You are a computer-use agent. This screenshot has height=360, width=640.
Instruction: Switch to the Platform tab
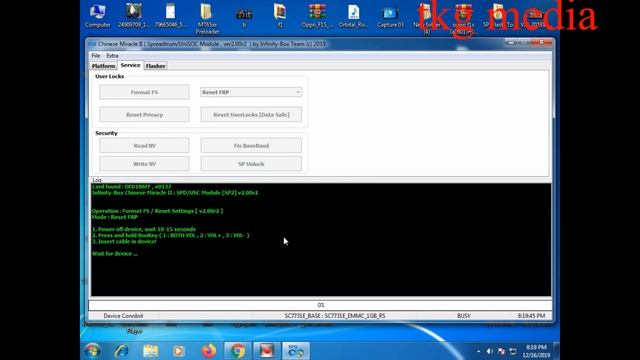point(103,66)
